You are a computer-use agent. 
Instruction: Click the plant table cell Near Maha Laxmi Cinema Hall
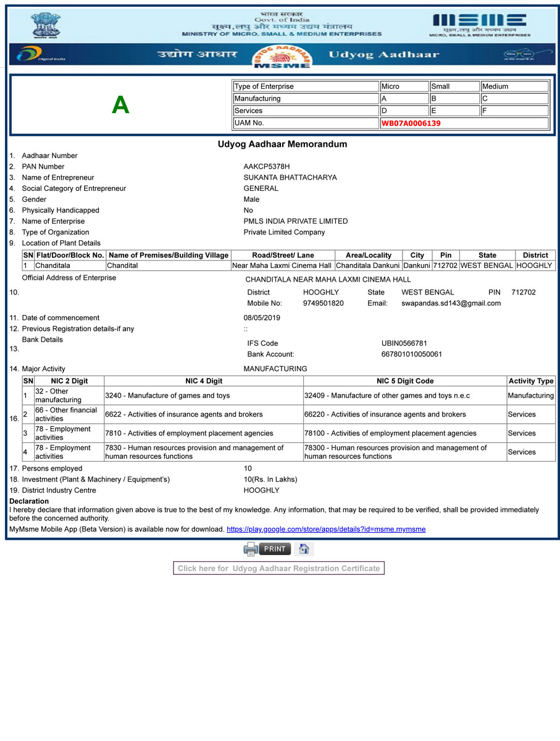click(283, 266)
